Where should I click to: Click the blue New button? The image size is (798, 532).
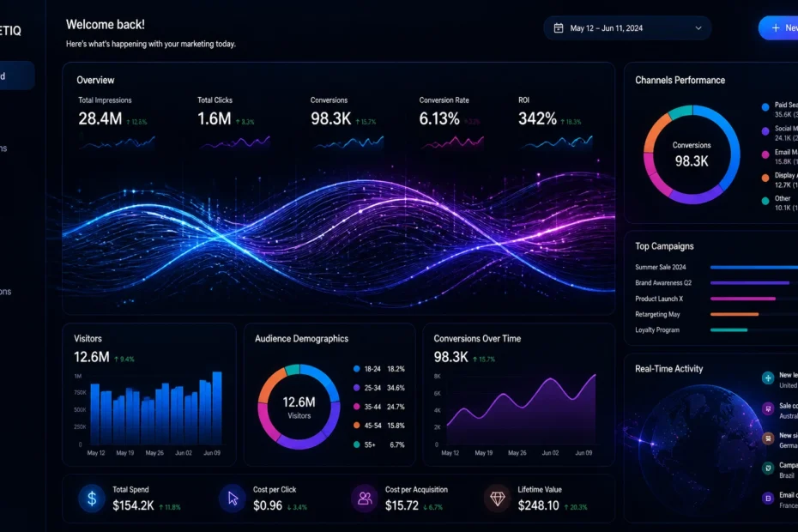click(x=778, y=28)
